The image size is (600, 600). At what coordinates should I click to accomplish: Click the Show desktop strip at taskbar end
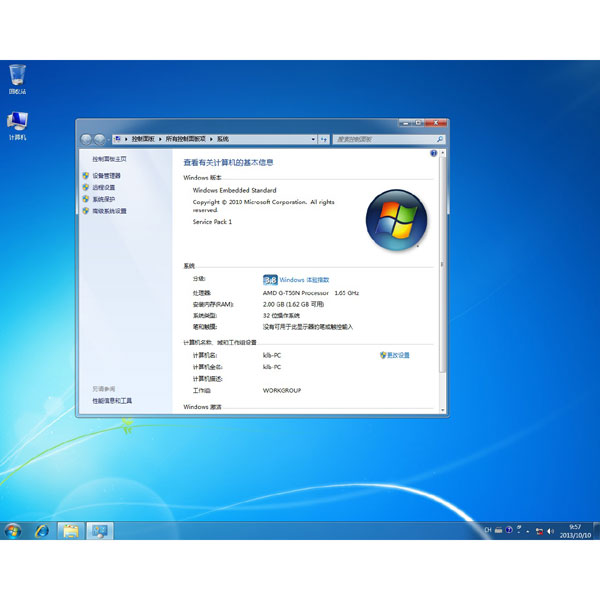coord(597,531)
